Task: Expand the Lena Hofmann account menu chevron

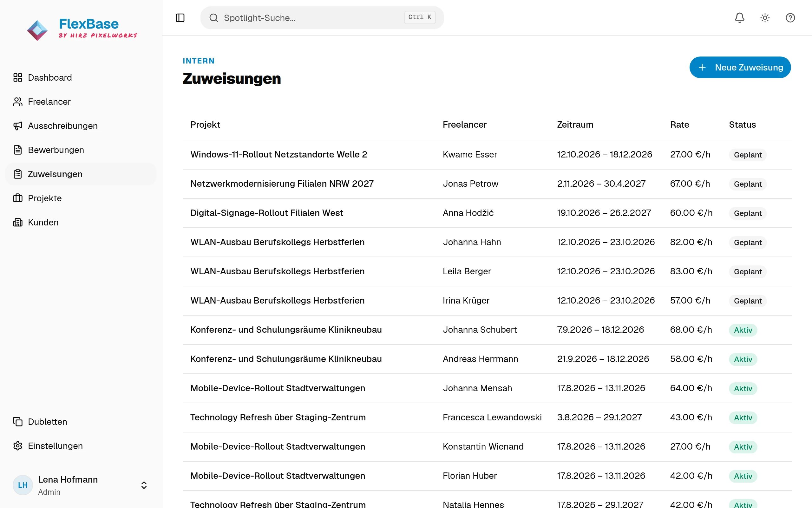Action: pyautogui.click(x=144, y=485)
